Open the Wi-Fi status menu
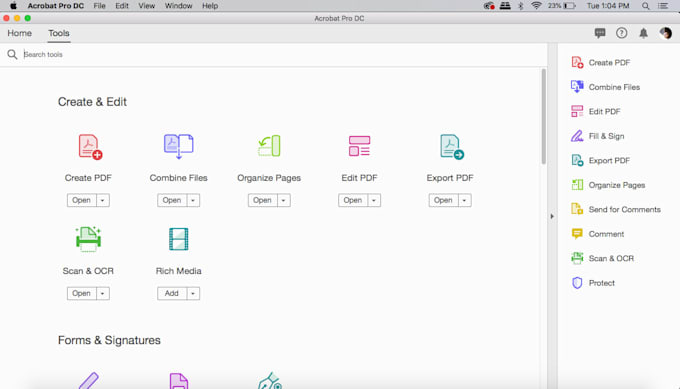This screenshot has height=389, width=680. tap(536, 6)
